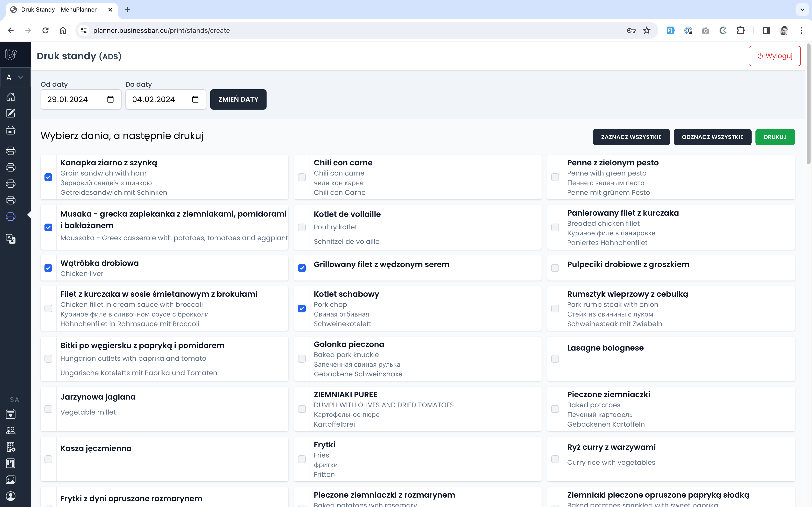Click the building settings sidebar icon
This screenshot has width=812, height=507.
pyautogui.click(x=11, y=447)
